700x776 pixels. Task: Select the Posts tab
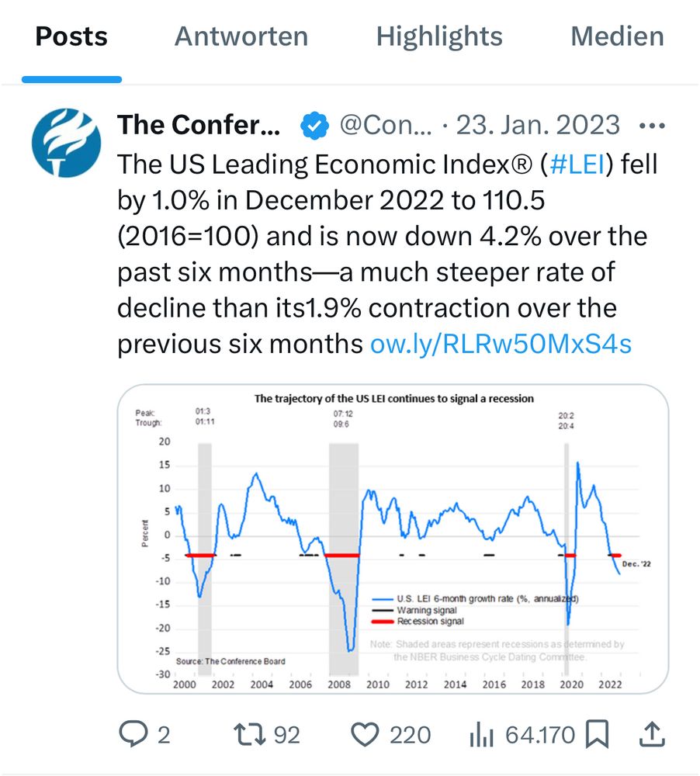pos(71,36)
